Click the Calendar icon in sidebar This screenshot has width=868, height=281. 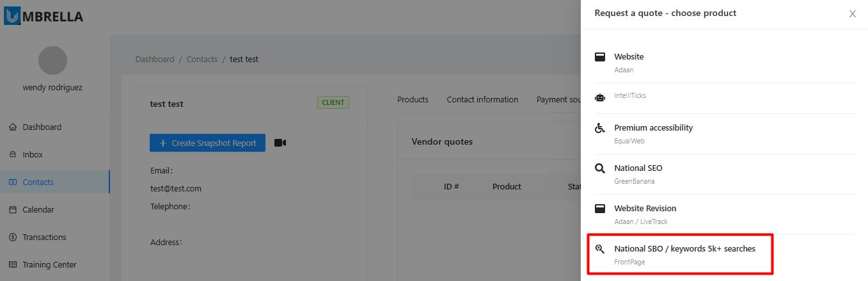[13, 209]
